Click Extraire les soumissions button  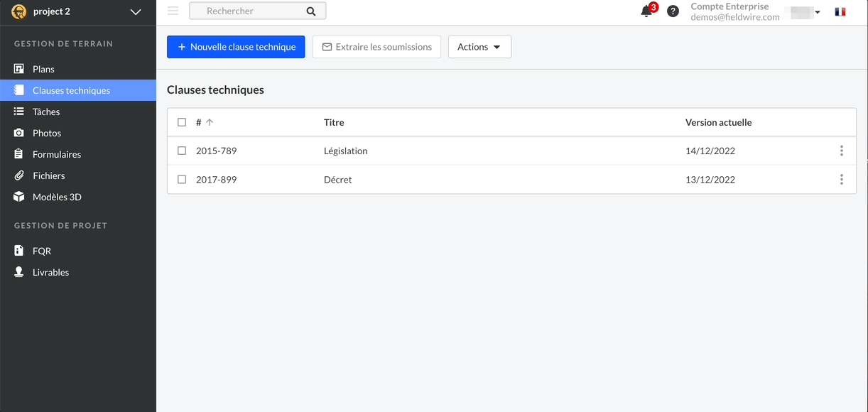(x=376, y=47)
